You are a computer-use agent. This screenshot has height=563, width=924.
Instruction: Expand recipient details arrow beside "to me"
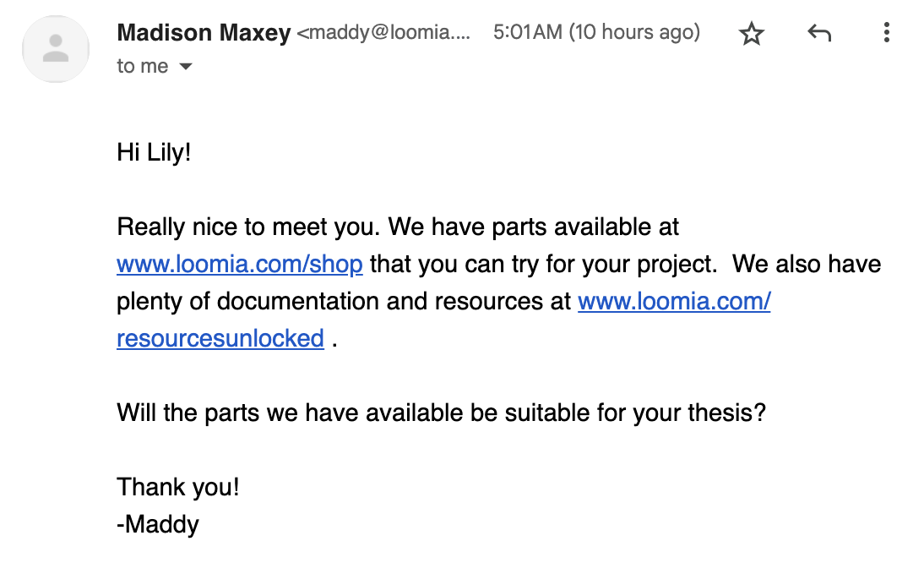click(186, 67)
